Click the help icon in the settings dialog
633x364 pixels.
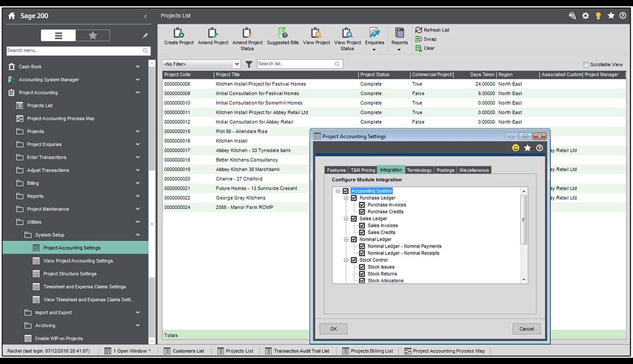click(540, 148)
